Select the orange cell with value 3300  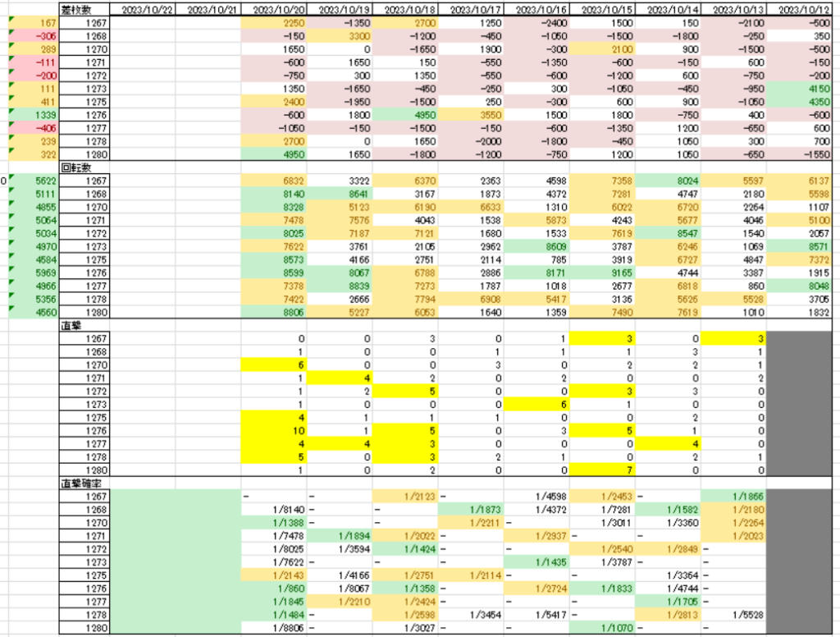339,36
